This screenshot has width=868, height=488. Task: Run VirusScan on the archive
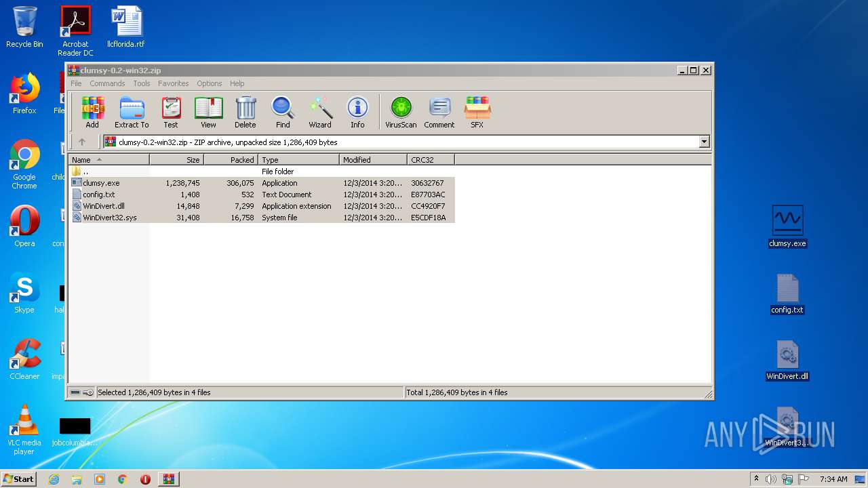click(401, 112)
